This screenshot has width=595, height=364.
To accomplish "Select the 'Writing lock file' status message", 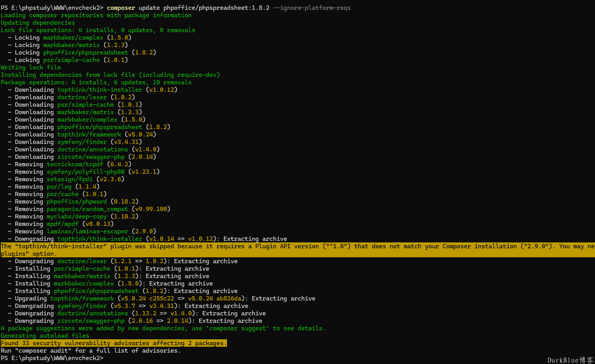I will [x=31, y=67].
